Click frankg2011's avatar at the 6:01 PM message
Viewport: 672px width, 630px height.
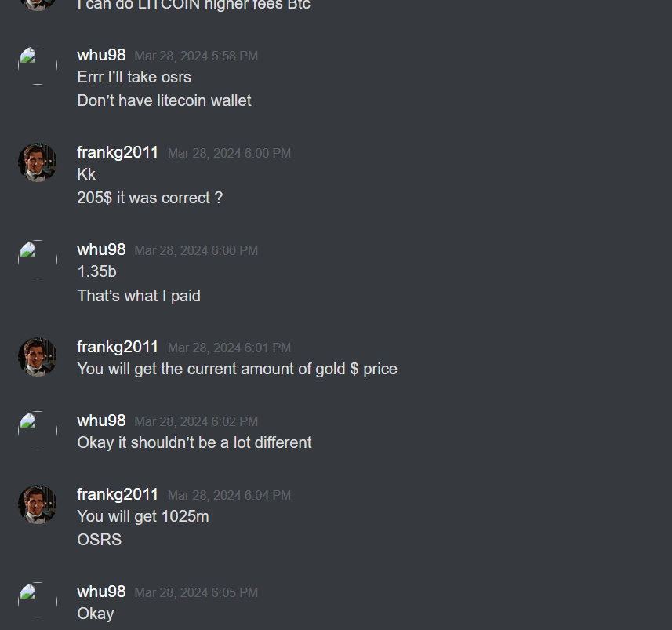pos(38,357)
